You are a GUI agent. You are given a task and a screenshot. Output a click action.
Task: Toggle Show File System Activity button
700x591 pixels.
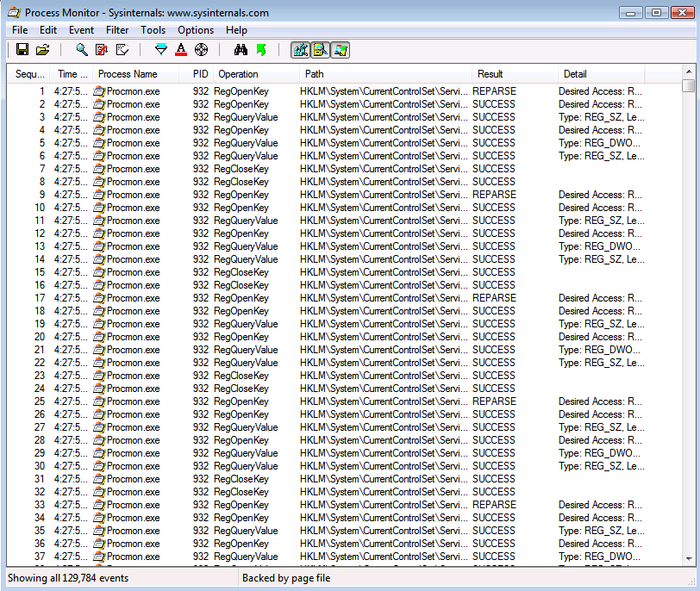[320, 50]
